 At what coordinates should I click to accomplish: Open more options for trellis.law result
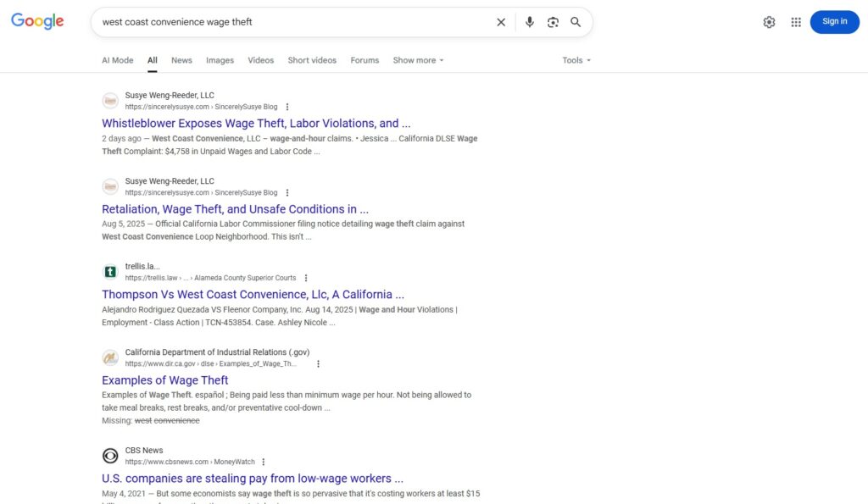305,278
